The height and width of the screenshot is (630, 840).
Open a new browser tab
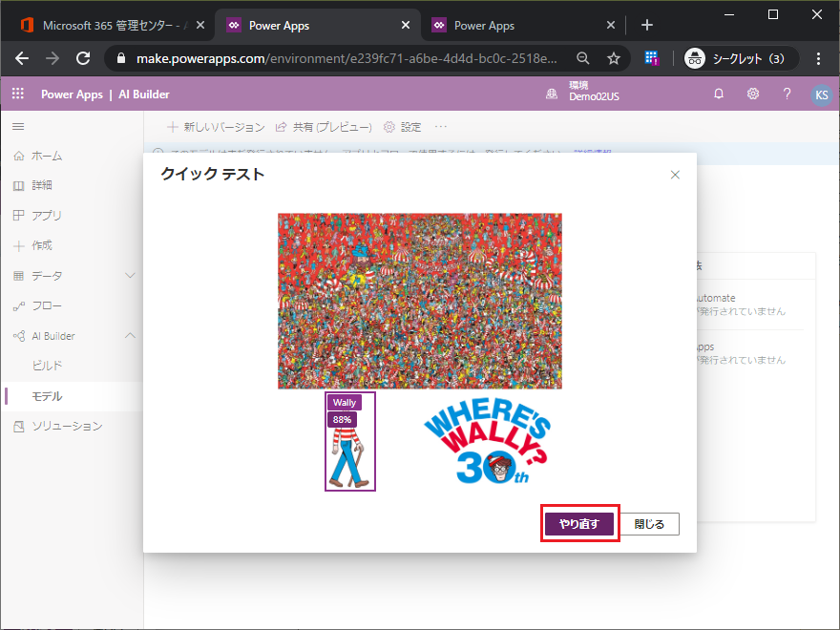pos(646,25)
